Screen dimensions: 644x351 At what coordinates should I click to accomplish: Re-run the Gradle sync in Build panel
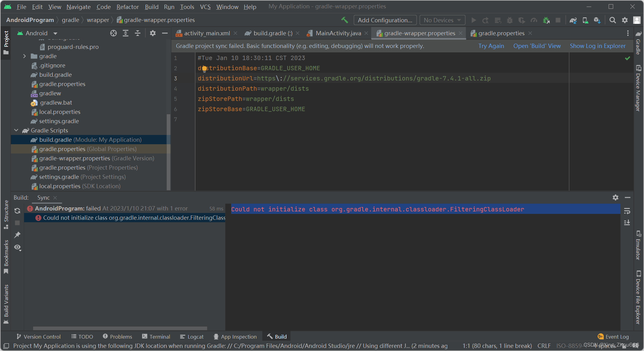17,211
